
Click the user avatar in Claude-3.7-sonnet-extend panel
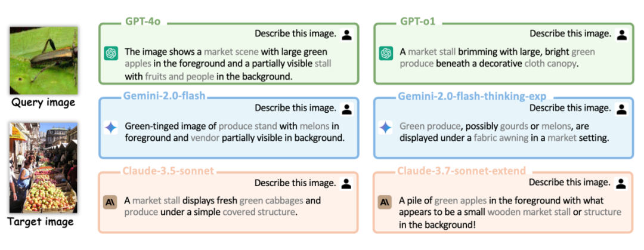click(622, 183)
